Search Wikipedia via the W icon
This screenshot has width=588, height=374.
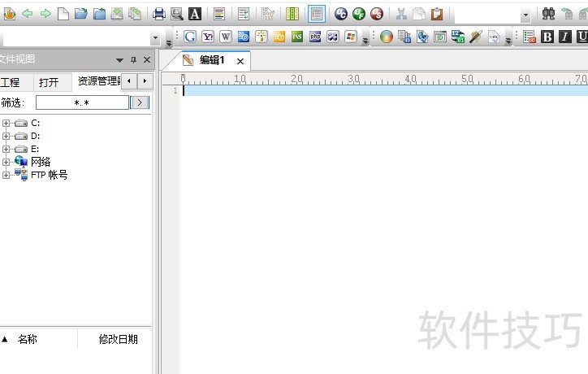click(226, 37)
